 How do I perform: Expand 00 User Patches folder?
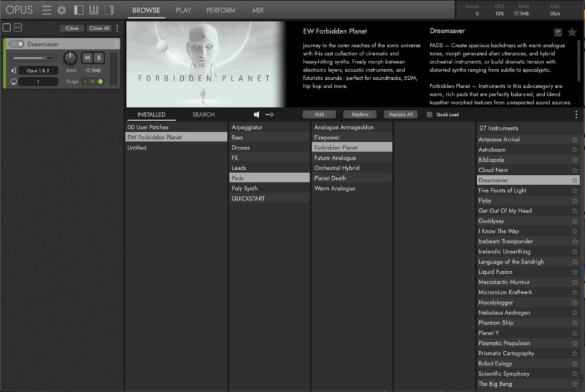click(x=176, y=127)
